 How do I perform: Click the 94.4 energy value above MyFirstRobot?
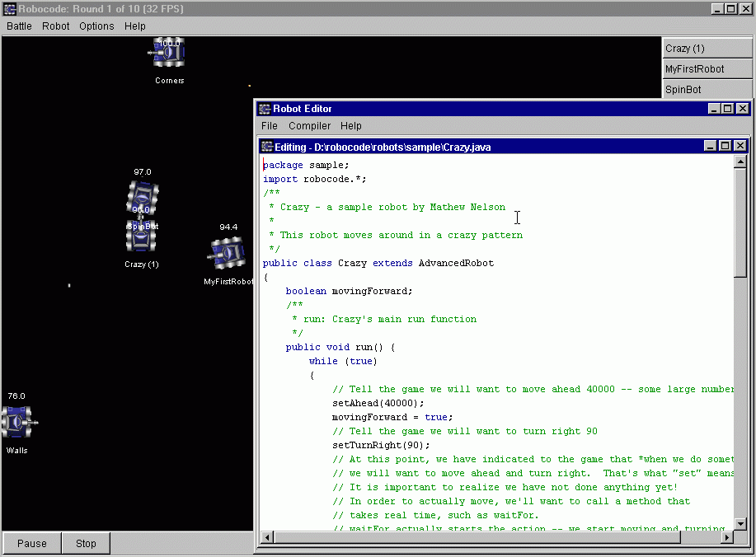click(x=228, y=227)
